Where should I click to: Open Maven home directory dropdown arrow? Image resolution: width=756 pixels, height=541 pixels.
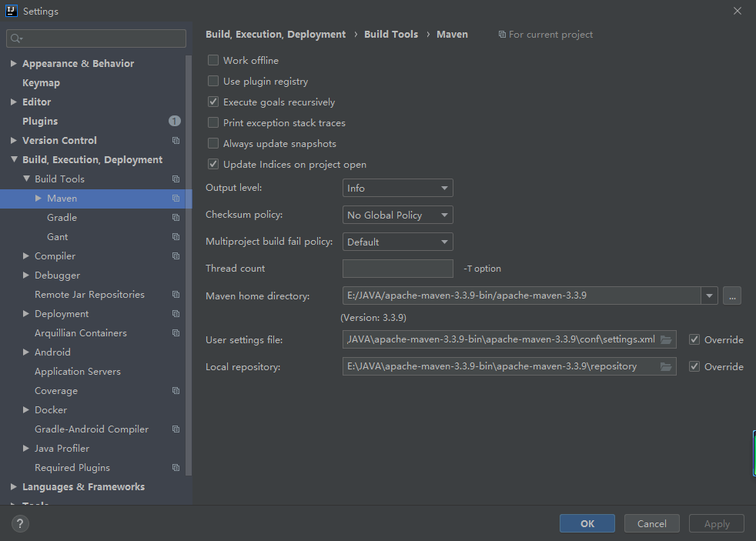coord(709,296)
